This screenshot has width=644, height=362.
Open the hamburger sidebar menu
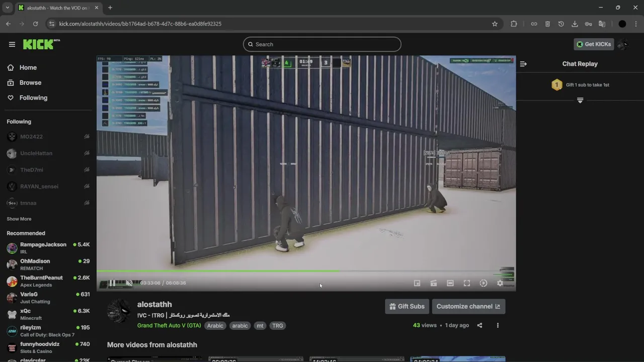point(12,44)
